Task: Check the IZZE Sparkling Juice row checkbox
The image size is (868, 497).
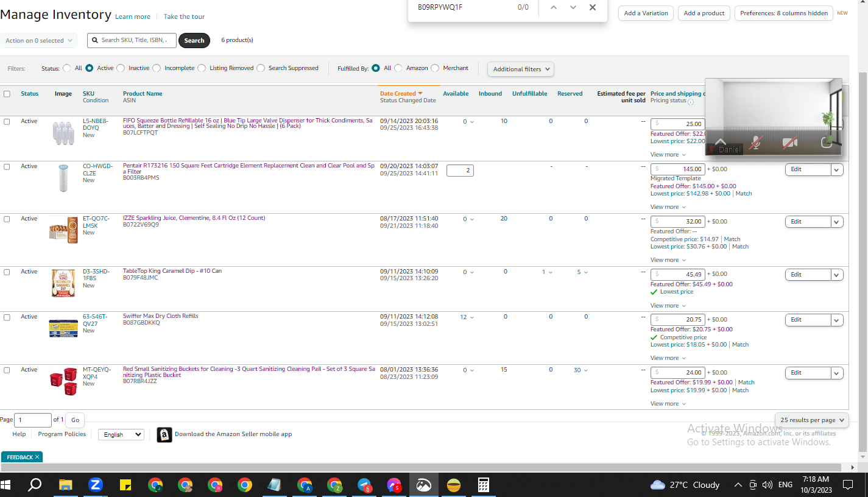Action: (x=7, y=219)
